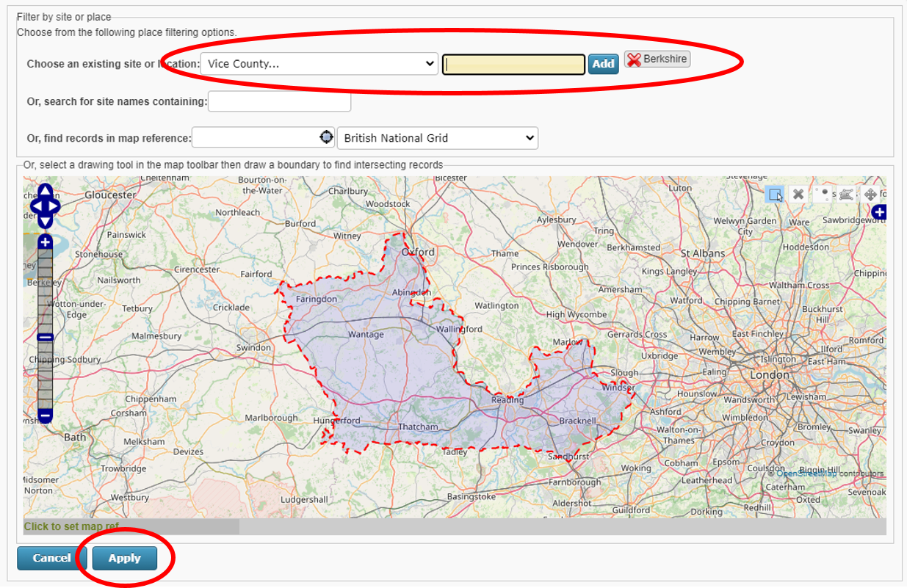
Task: Select the rectangle drawing tool
Action: point(776,195)
